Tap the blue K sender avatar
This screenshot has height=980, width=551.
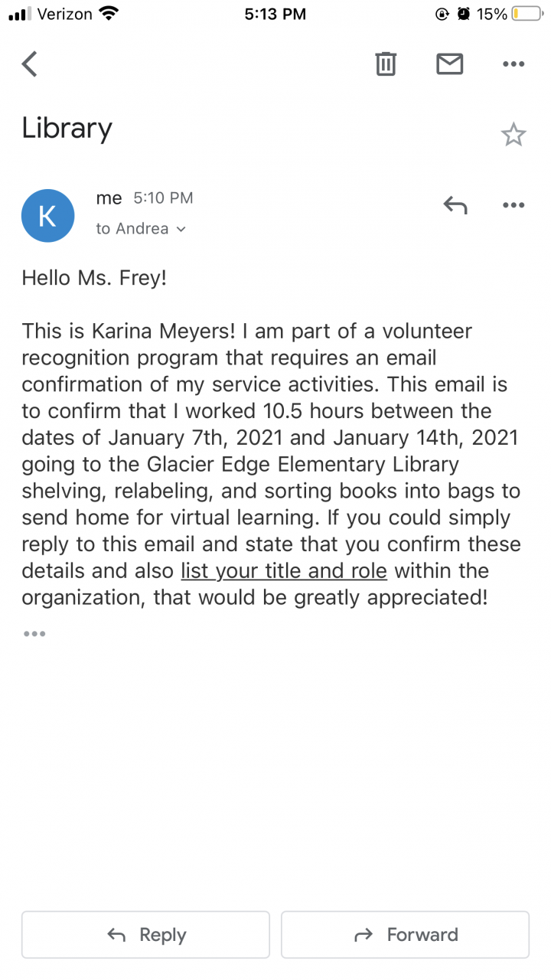[x=47, y=216]
